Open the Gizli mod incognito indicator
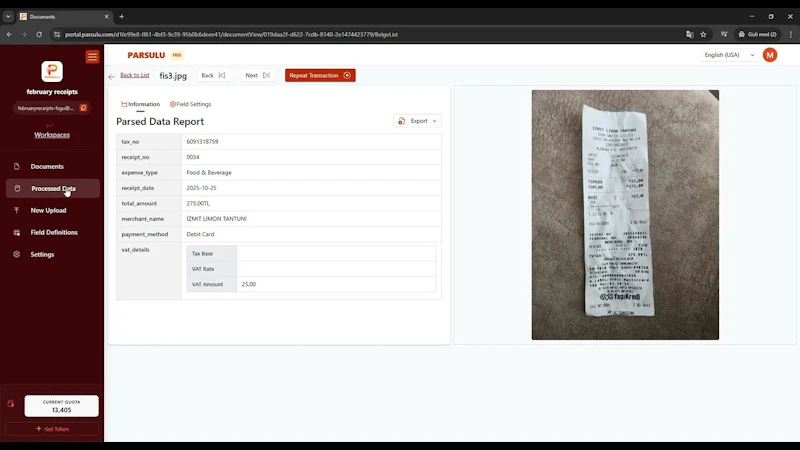The image size is (800, 450). point(757,34)
